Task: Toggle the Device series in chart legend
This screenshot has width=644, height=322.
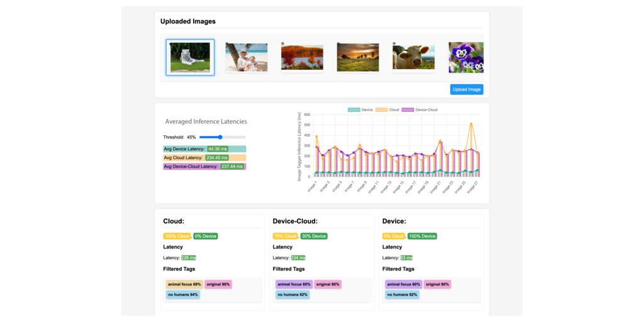Action: [361, 109]
